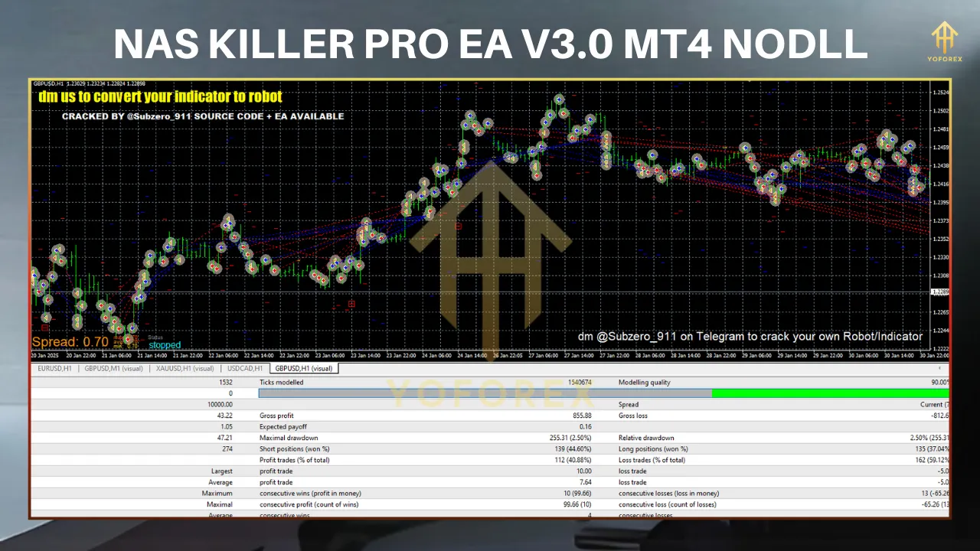The width and height of the screenshot is (980, 551).
Task: Click the 'Modelling quality' label
Action: 646,382
